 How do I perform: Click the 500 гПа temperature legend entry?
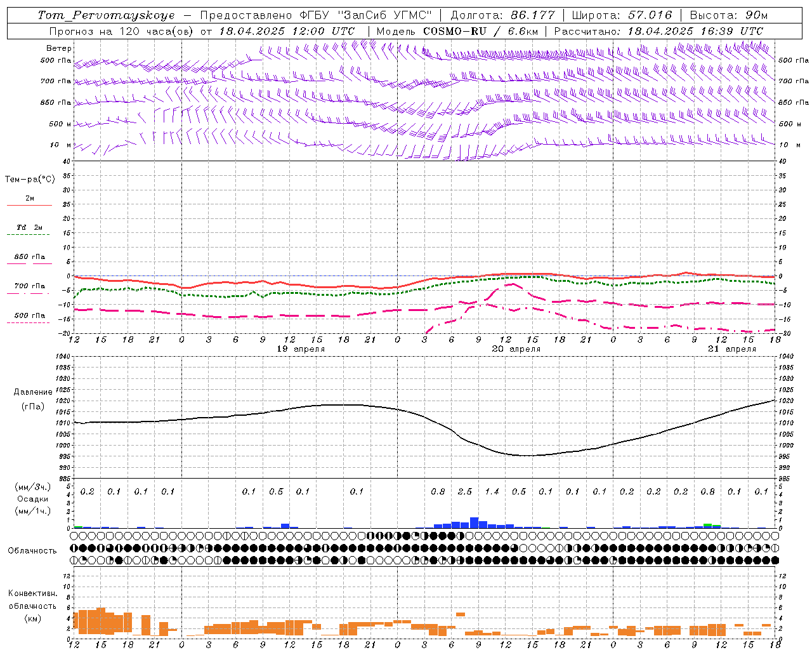[30, 315]
